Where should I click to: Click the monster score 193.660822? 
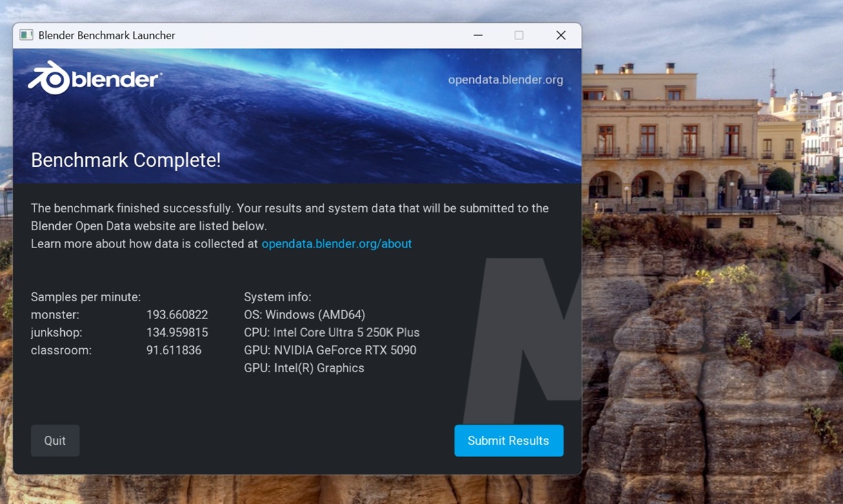click(x=177, y=314)
